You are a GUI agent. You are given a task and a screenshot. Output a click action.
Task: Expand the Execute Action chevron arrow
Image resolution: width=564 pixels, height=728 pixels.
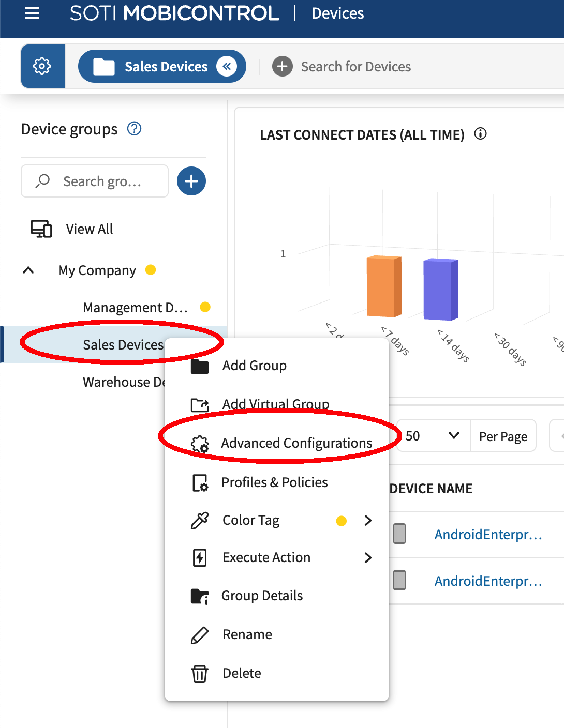pos(368,557)
